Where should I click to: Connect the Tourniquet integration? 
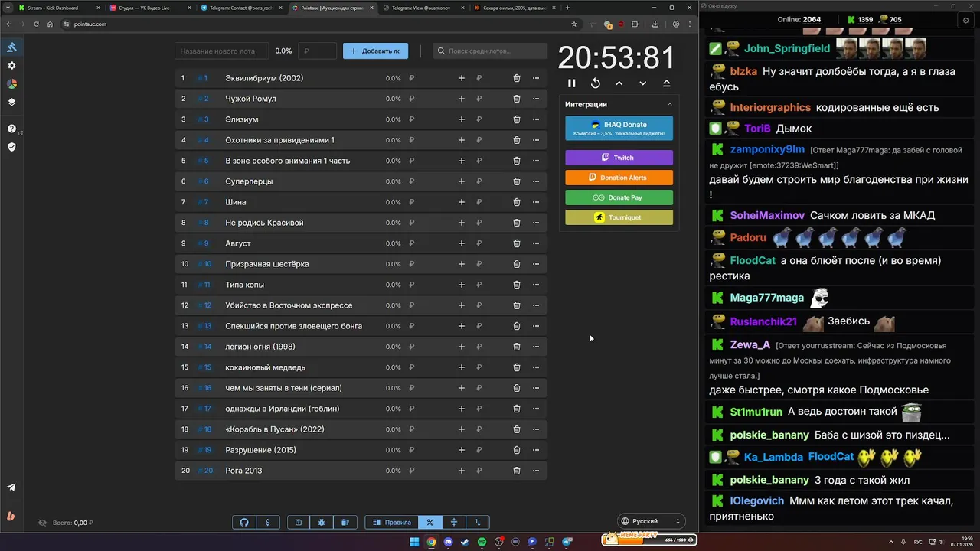pos(619,217)
